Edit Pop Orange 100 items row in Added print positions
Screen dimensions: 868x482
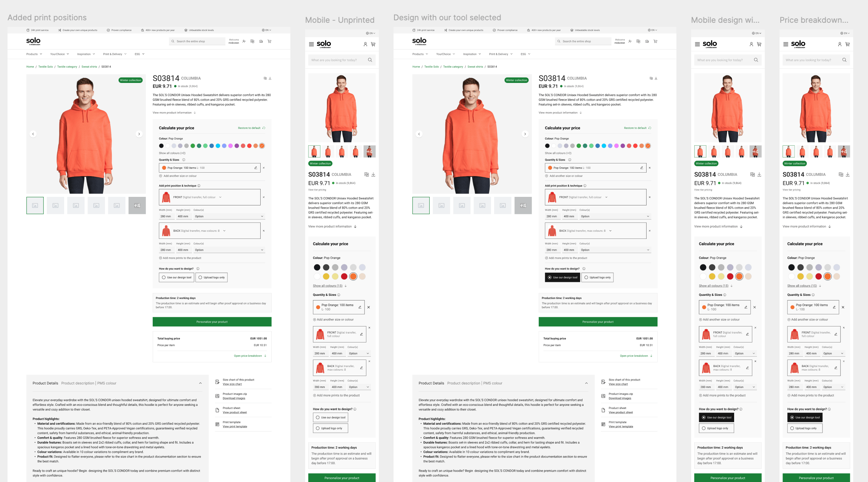pyautogui.click(x=256, y=168)
